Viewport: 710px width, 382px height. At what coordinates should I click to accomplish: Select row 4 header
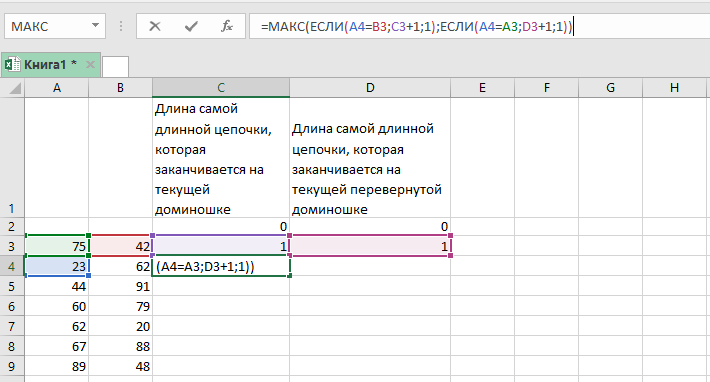click(x=12, y=266)
